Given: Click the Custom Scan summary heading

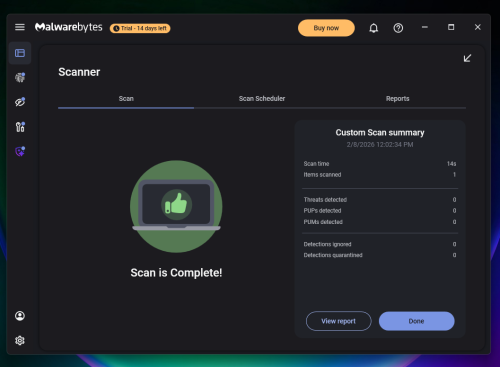Looking at the screenshot, I should (x=380, y=133).
